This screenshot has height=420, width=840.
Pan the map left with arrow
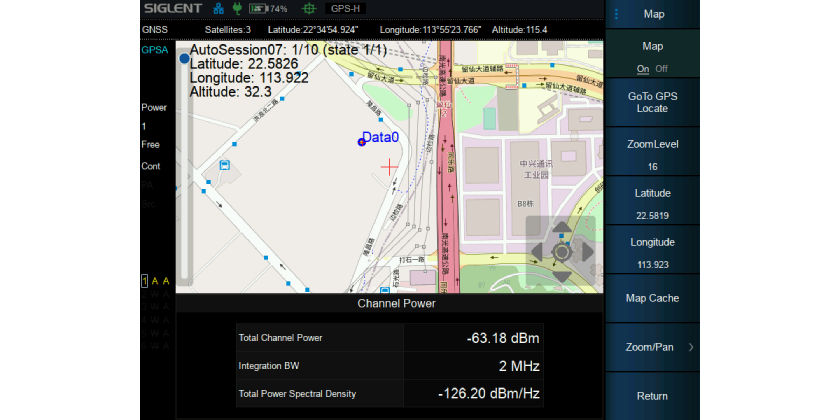point(537,252)
